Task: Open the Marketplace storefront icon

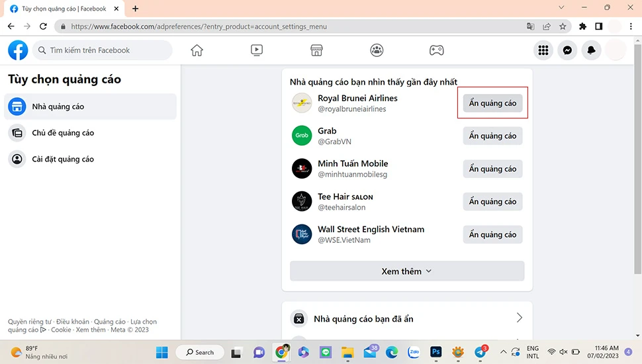Action: 316,50
